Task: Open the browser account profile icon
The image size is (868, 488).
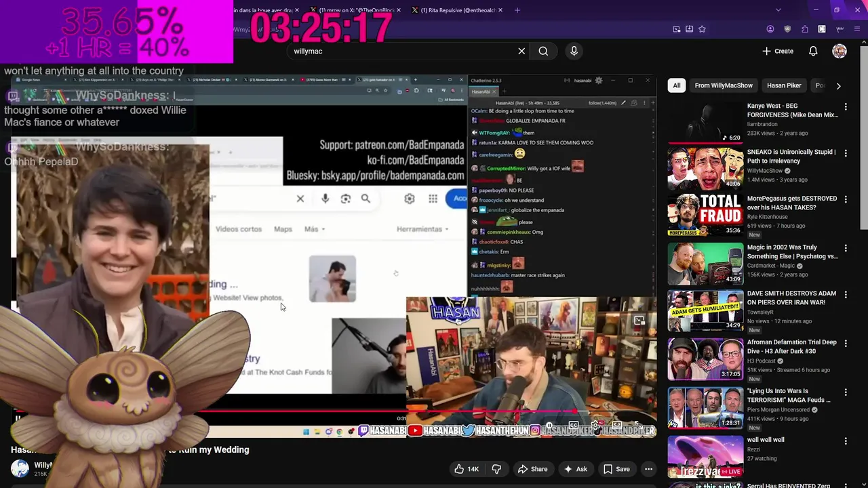Action: tap(770, 29)
